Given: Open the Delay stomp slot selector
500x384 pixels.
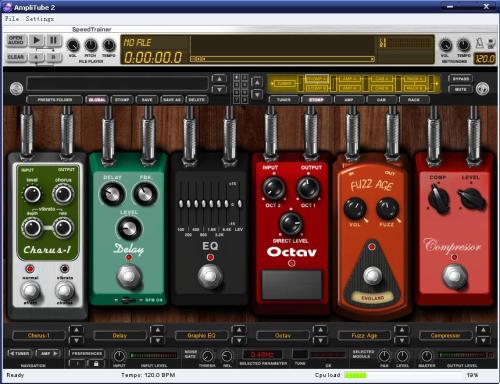Looking at the screenshot, I should coord(120,335).
